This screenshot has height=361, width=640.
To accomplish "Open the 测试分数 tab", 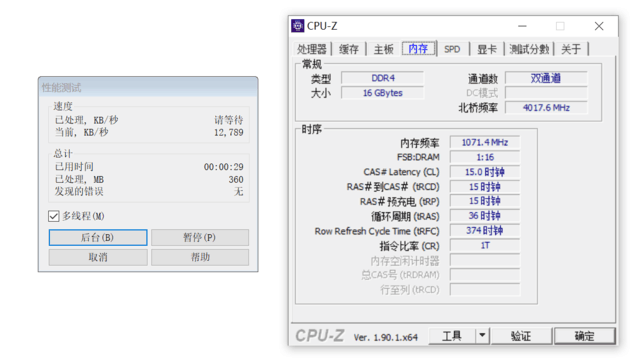I will click(529, 49).
